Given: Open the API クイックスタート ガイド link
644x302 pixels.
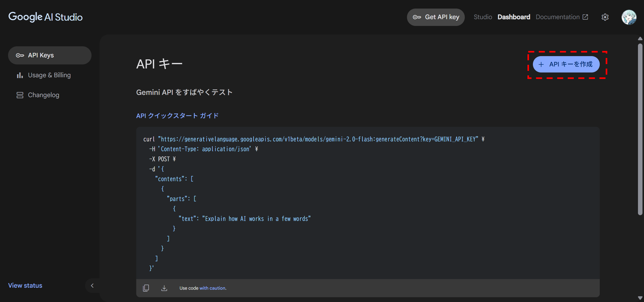Looking at the screenshot, I should click(x=177, y=116).
